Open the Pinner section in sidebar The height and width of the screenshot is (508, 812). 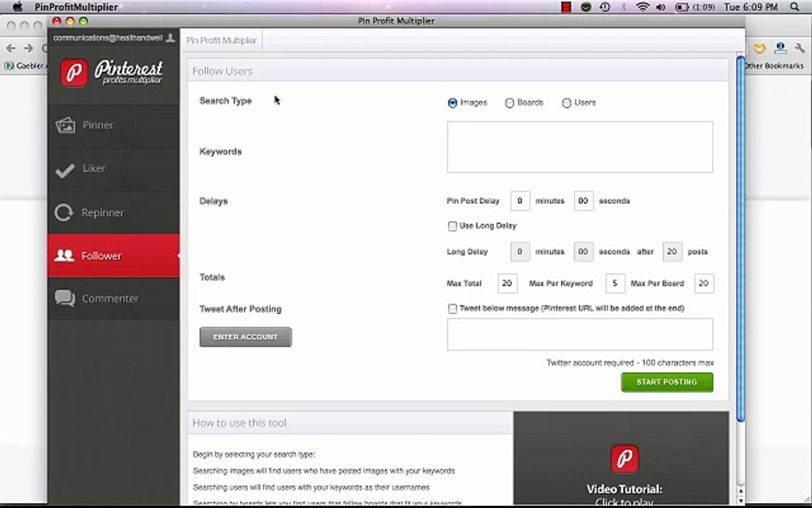113,126
